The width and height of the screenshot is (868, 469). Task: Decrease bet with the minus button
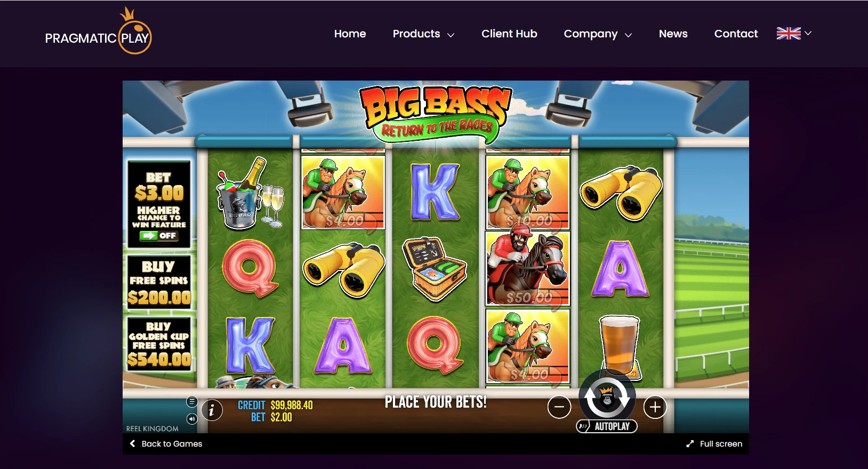[559, 408]
